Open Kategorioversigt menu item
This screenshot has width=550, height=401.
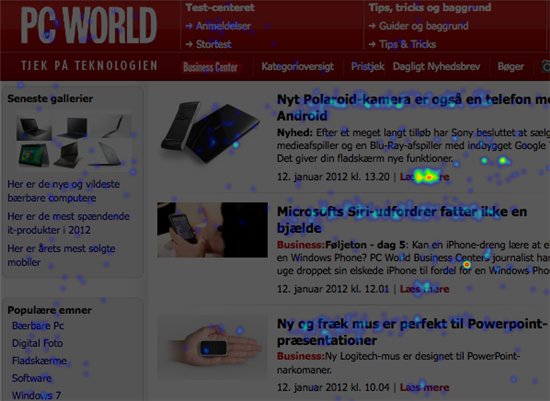click(297, 66)
